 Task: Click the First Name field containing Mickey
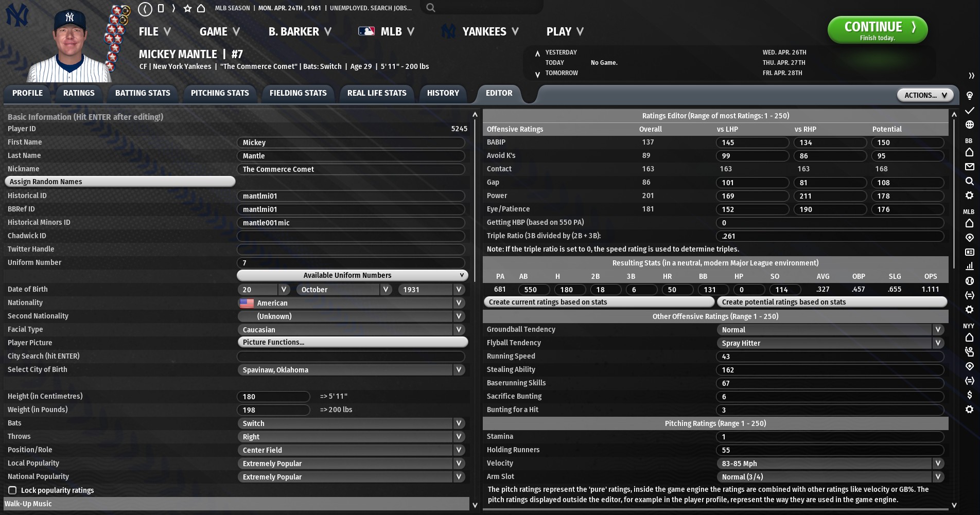click(351, 143)
